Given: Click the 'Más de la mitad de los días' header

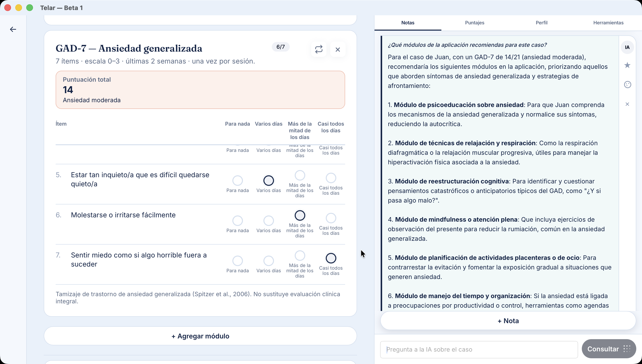Looking at the screenshot, I should [x=300, y=130].
